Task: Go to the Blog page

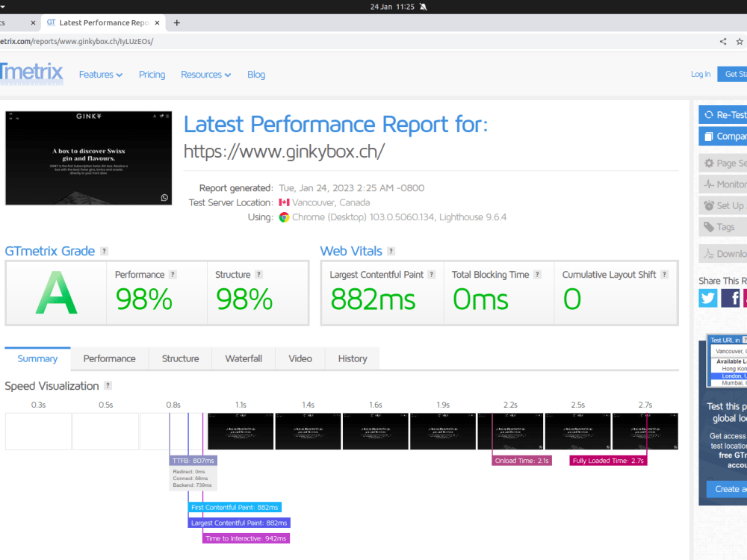Action: [255, 75]
